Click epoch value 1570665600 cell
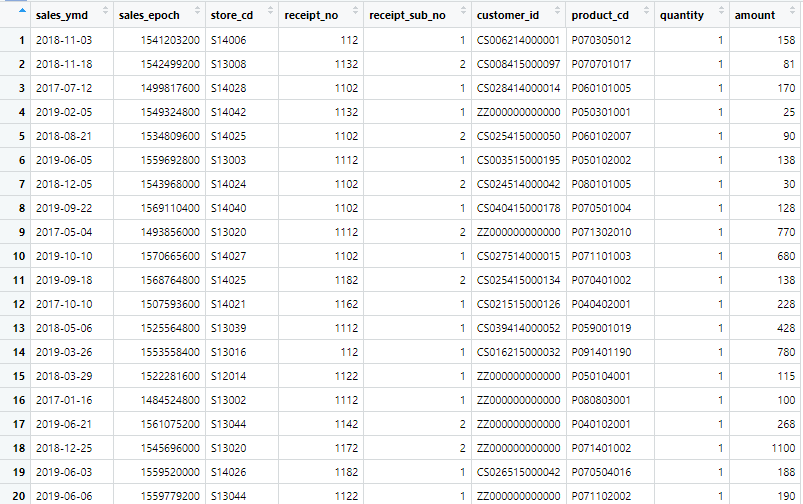 point(159,256)
